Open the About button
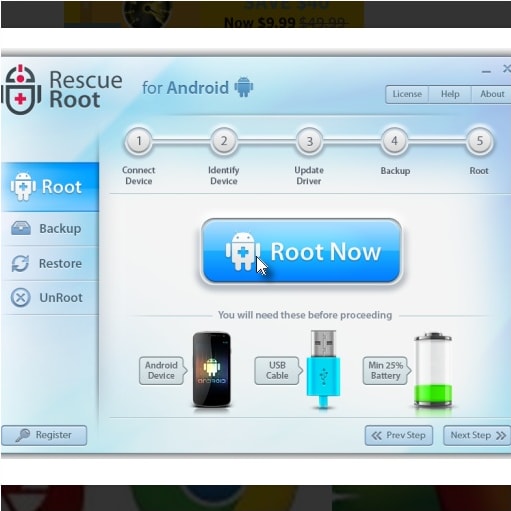 491,94
